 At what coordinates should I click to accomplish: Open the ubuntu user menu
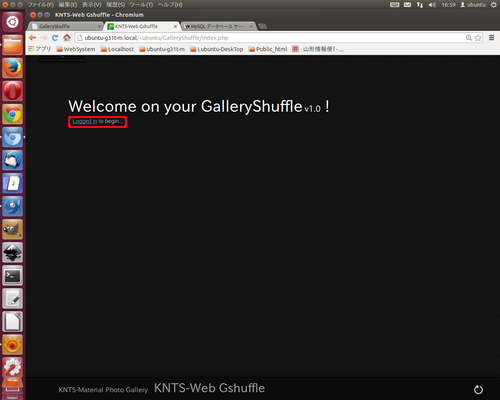coord(473,5)
